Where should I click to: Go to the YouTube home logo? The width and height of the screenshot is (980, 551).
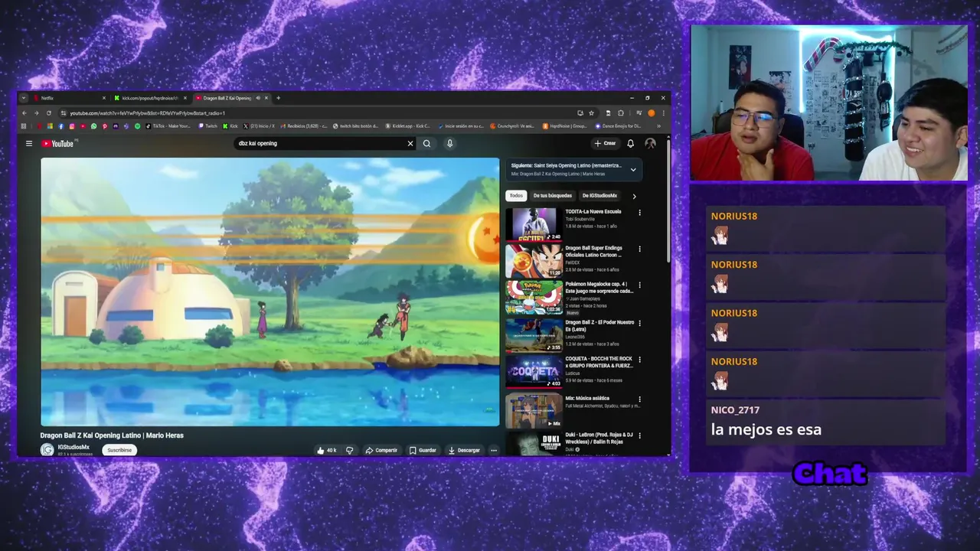pyautogui.click(x=58, y=143)
